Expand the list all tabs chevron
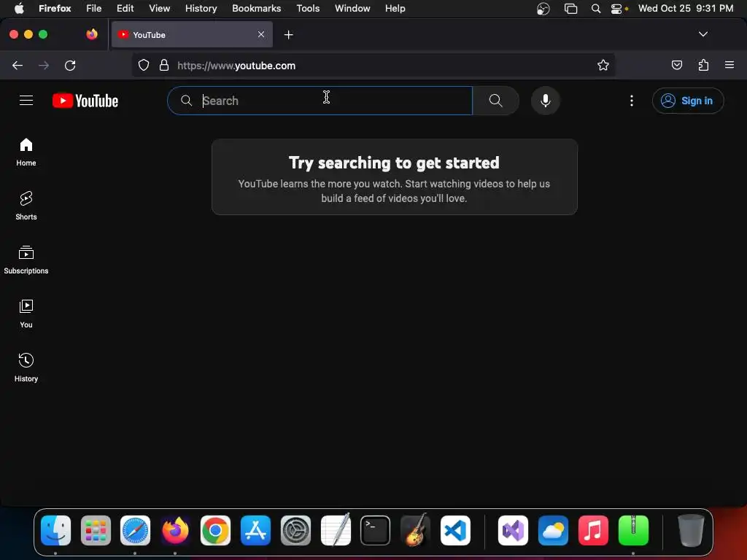 pos(703,34)
